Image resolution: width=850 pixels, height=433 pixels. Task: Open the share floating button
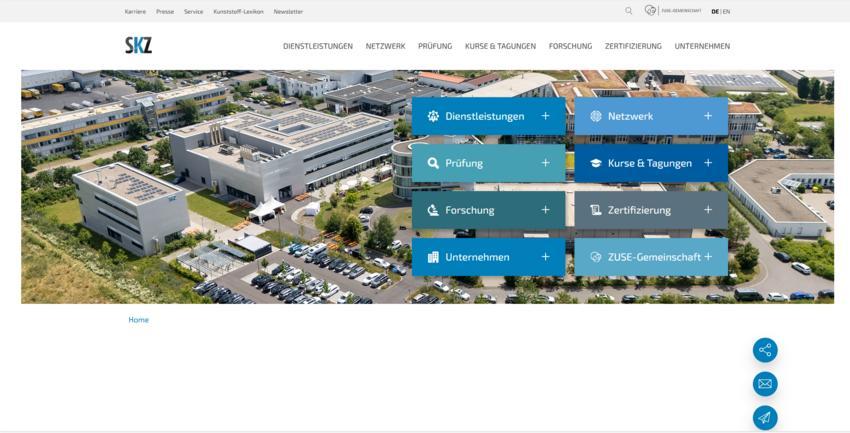765,350
